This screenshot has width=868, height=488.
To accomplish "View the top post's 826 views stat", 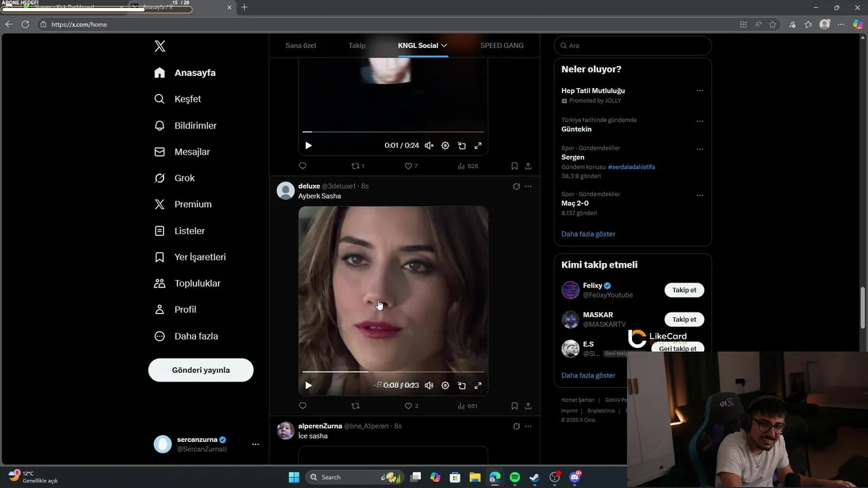I will (467, 166).
